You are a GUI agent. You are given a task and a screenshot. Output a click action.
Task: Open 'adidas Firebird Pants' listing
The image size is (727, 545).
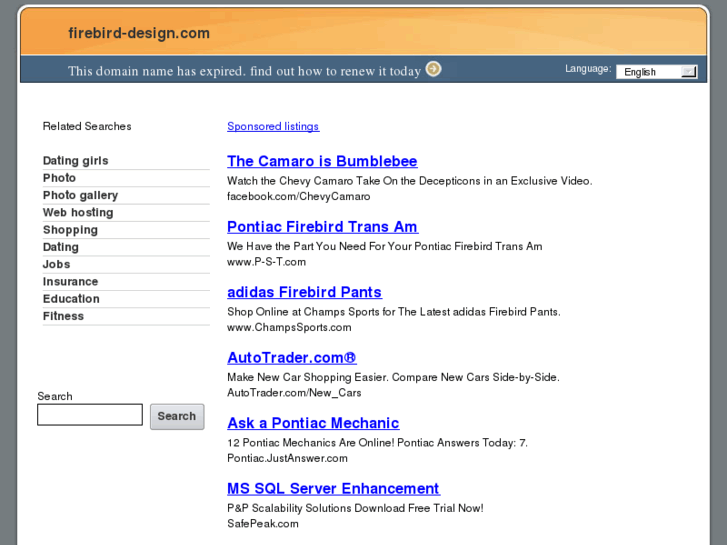coord(305,292)
